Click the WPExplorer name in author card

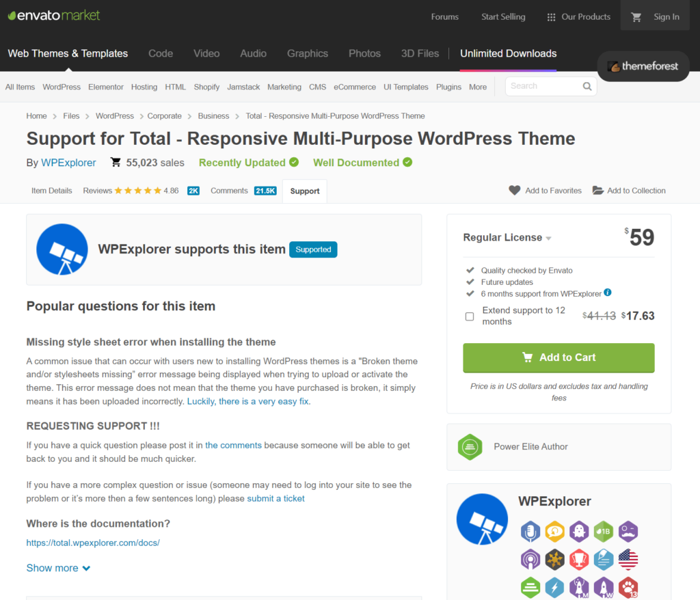pyautogui.click(x=554, y=502)
